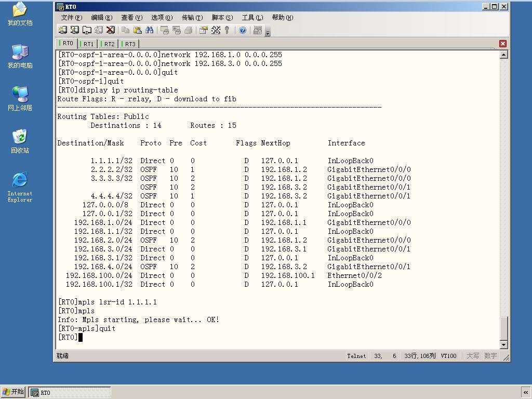Click the RT0 window title bar icon

click(x=60, y=7)
